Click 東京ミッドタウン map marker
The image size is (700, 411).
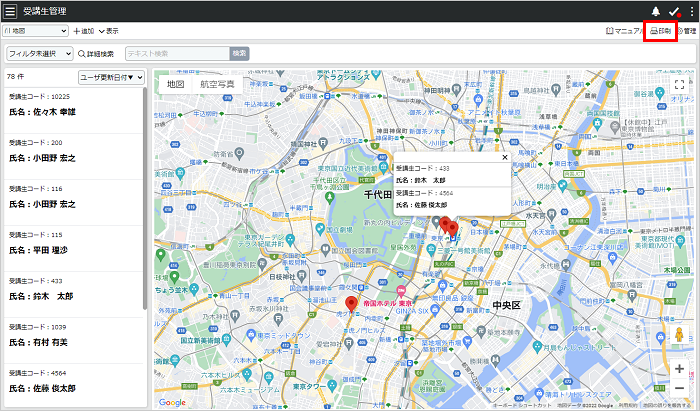point(251,335)
